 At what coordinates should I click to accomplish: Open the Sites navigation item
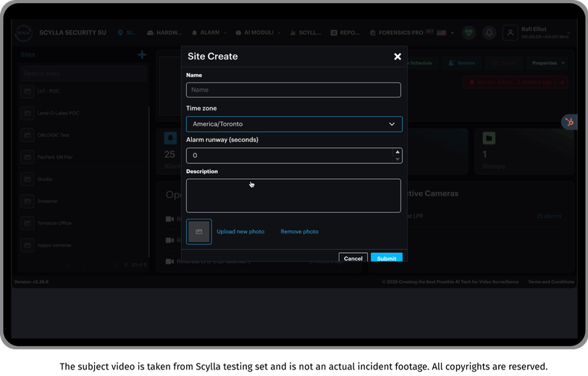(x=127, y=33)
